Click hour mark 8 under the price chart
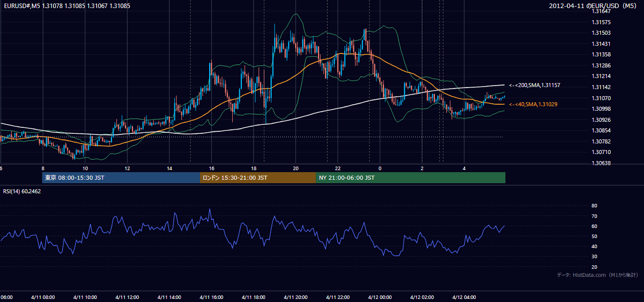Image resolution: width=644 pixels, height=302 pixels. (x=43, y=169)
